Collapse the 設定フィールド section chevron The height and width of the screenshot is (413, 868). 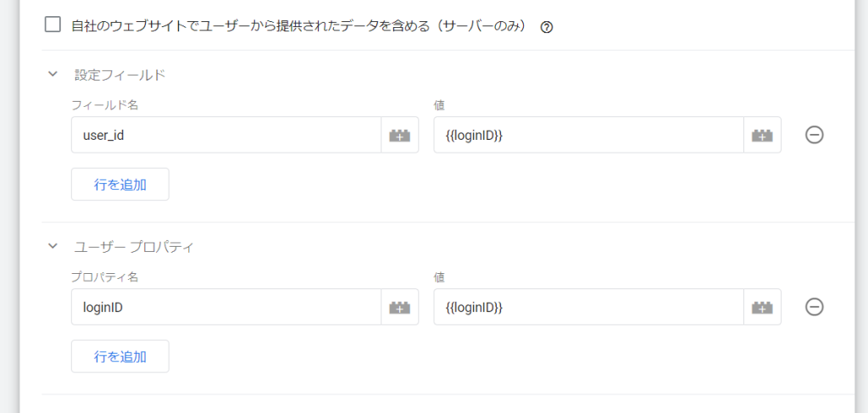[x=53, y=74]
